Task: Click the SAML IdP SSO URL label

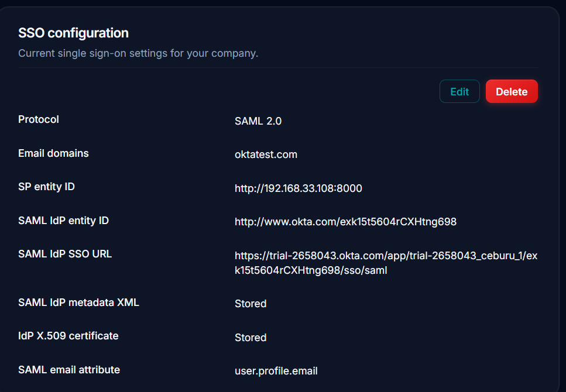Action: point(64,254)
